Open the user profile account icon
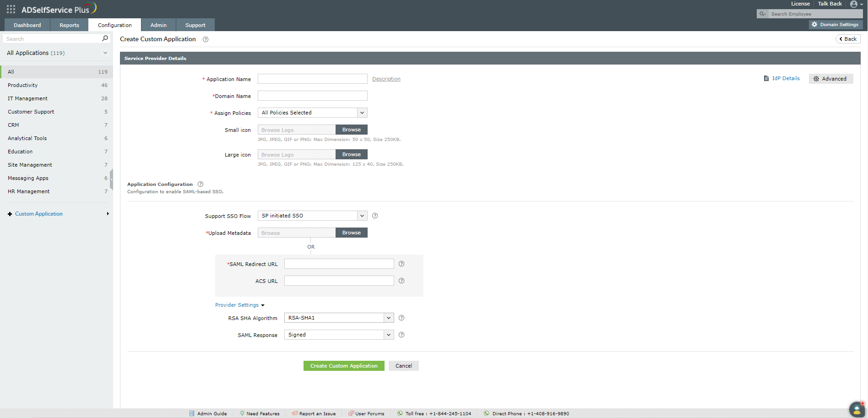 pos(853,4)
